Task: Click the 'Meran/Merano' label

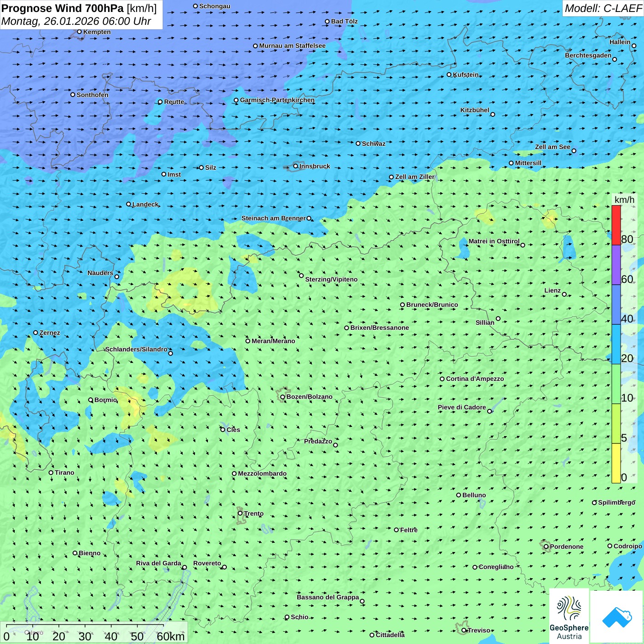Action: point(273,341)
